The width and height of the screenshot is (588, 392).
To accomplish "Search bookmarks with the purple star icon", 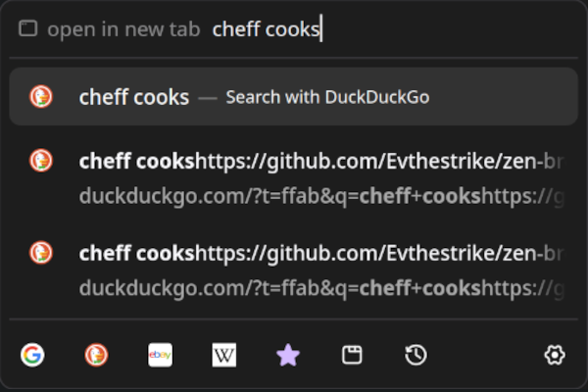I will point(288,355).
